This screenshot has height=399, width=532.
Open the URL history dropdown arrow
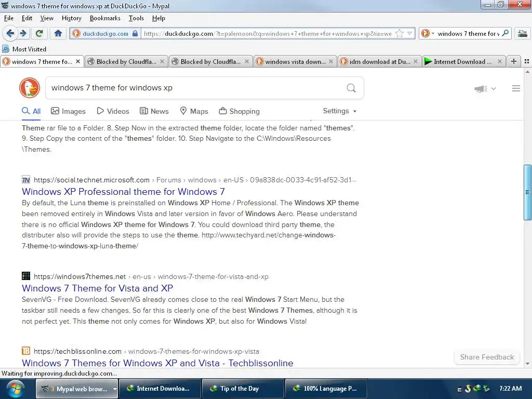(409, 33)
